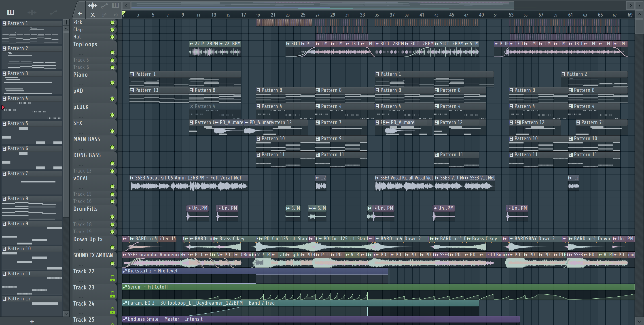
Task: Mute the Clap track
Action: point(112,30)
